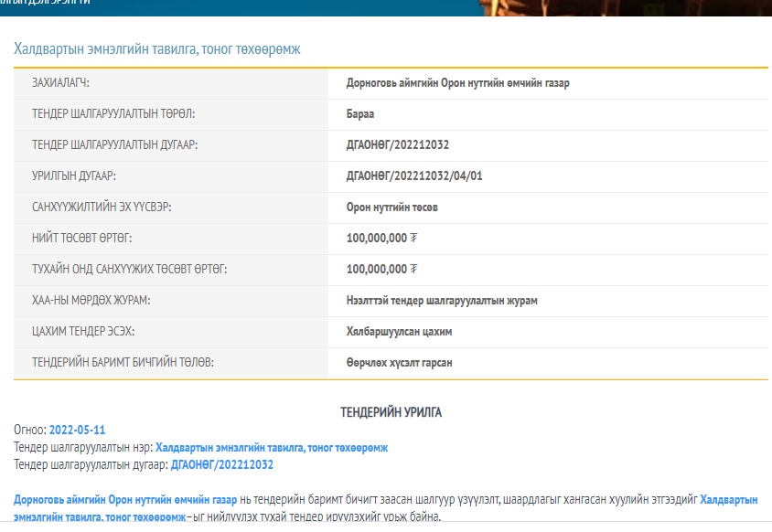The image size is (772, 532).
Task: Open the date link 2022-05-11
Action: click(x=78, y=430)
